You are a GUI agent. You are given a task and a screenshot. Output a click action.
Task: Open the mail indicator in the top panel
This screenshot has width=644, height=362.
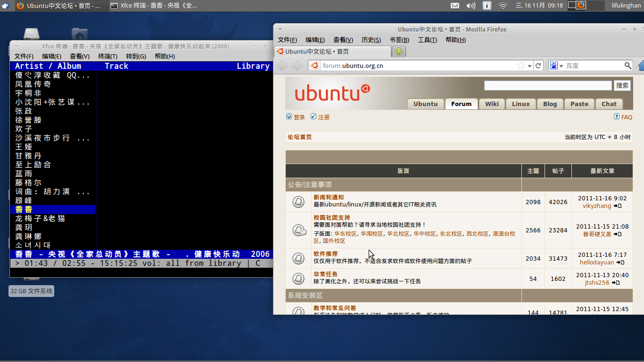click(x=454, y=6)
